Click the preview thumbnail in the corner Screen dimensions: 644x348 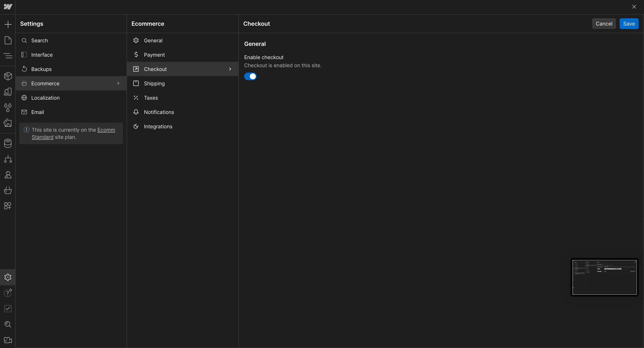point(604,277)
